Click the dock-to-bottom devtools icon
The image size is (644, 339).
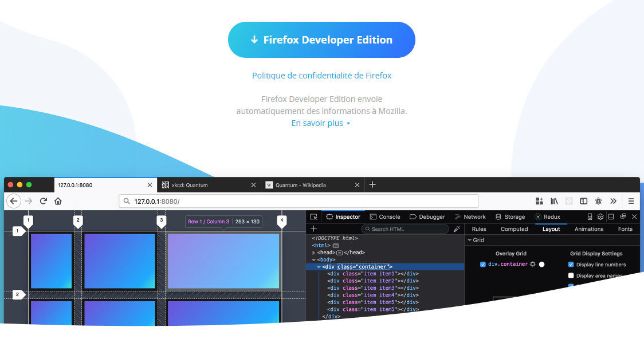point(611,216)
